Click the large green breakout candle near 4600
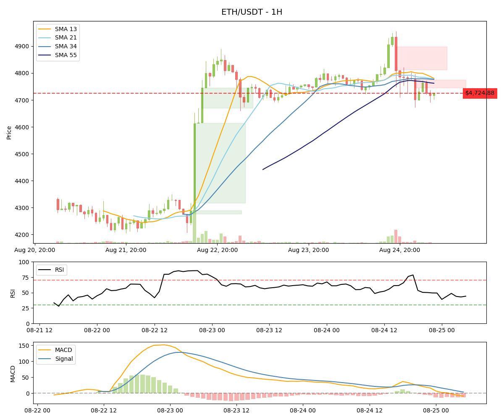The image size is (504, 420). (x=194, y=167)
